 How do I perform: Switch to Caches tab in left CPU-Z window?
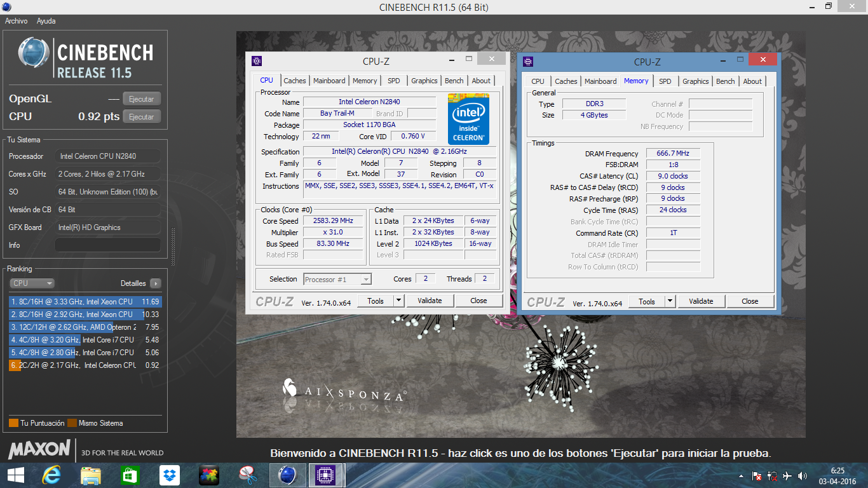pos(295,81)
